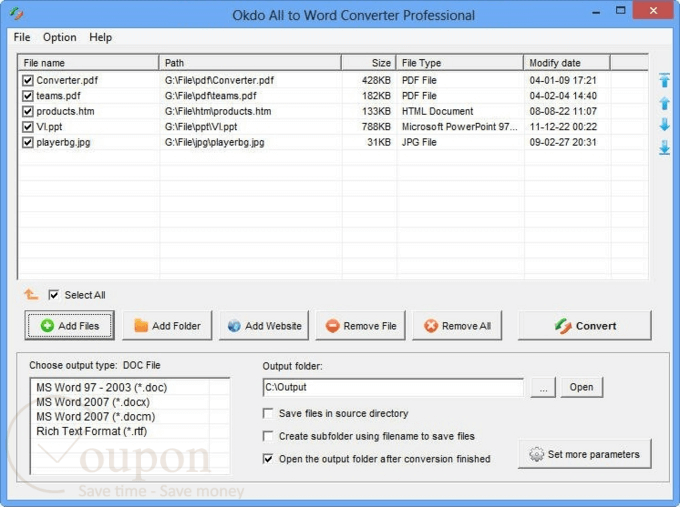
Task: Click the Remove All button
Action: click(457, 325)
